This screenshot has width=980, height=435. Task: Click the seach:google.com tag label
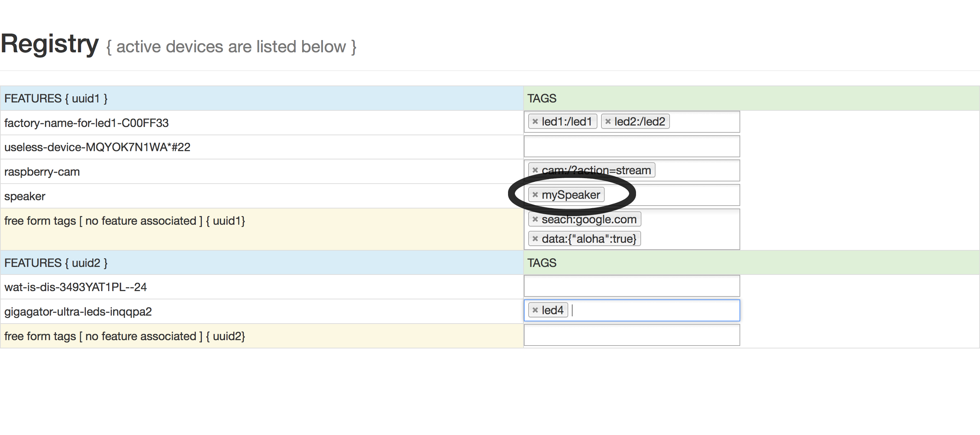click(589, 219)
